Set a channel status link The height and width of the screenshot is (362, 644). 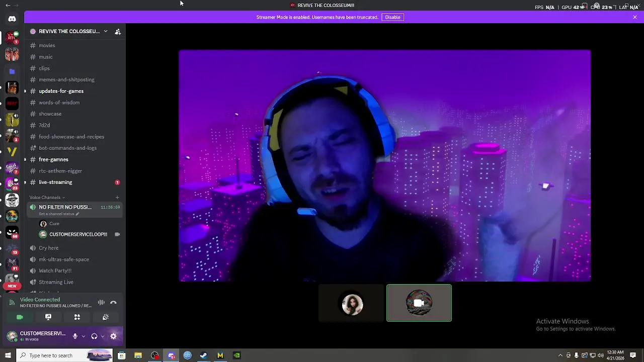[59, 214]
